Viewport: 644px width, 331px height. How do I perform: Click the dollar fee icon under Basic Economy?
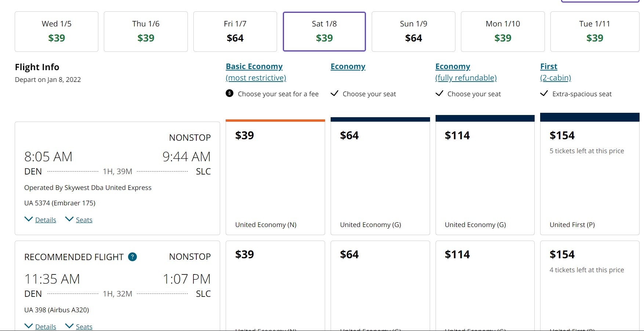click(x=229, y=93)
